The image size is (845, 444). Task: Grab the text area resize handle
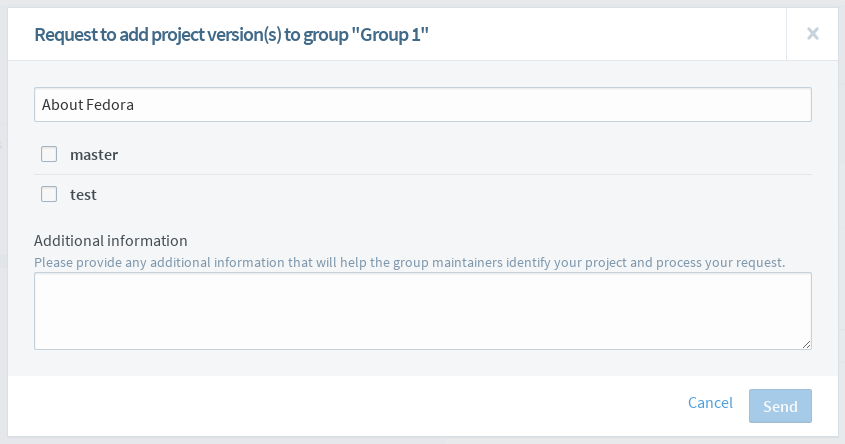[806, 344]
